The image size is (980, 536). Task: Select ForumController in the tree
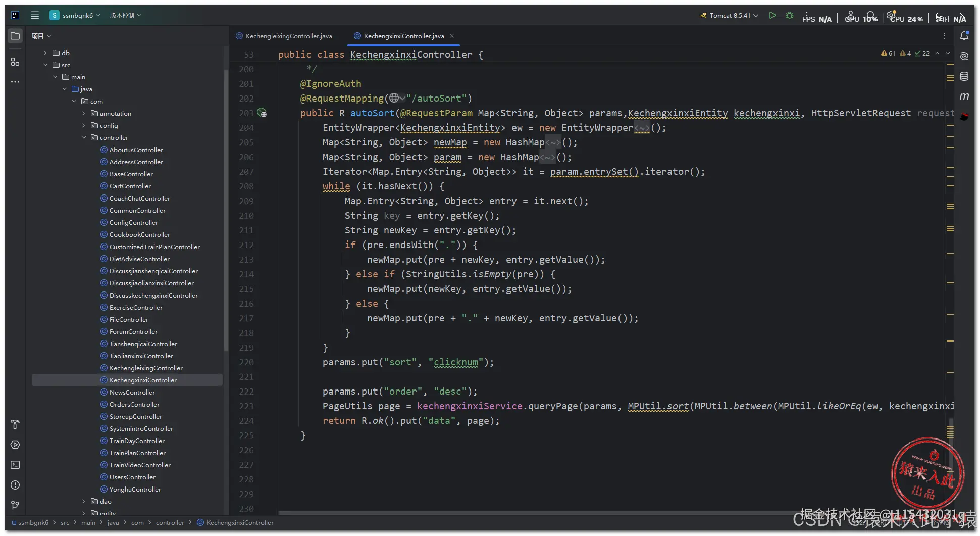(133, 331)
